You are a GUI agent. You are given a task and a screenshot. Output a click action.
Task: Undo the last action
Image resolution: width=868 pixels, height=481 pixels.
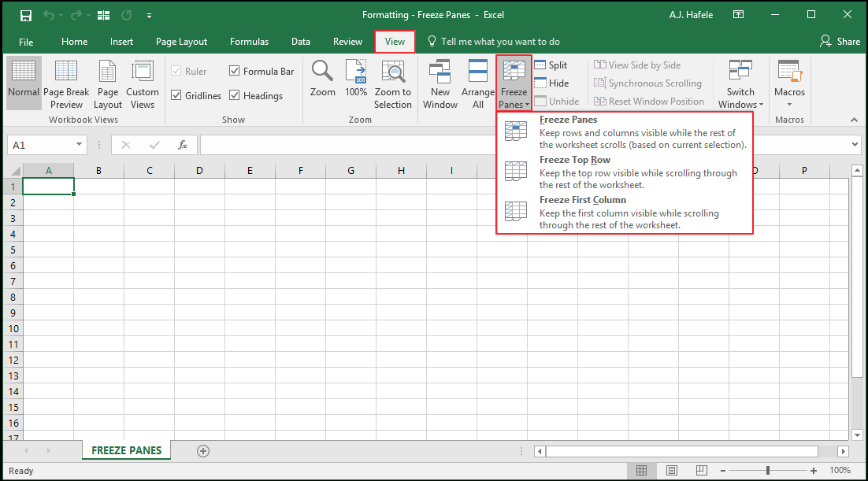(49, 16)
